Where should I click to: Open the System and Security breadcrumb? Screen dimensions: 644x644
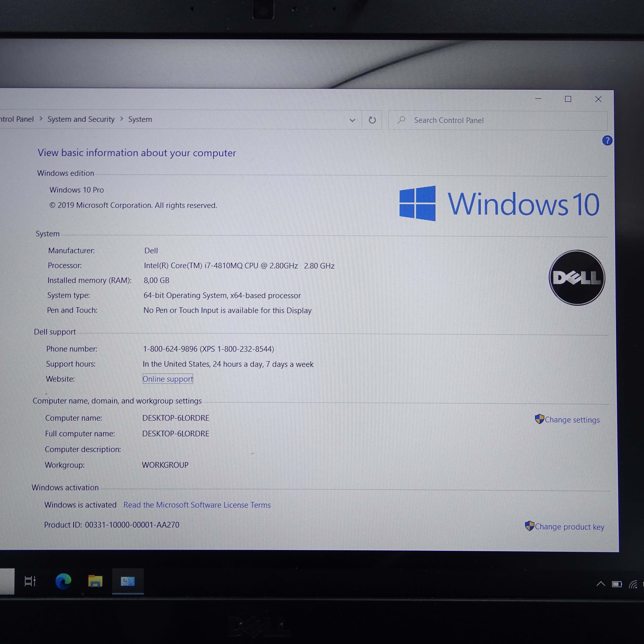click(81, 119)
